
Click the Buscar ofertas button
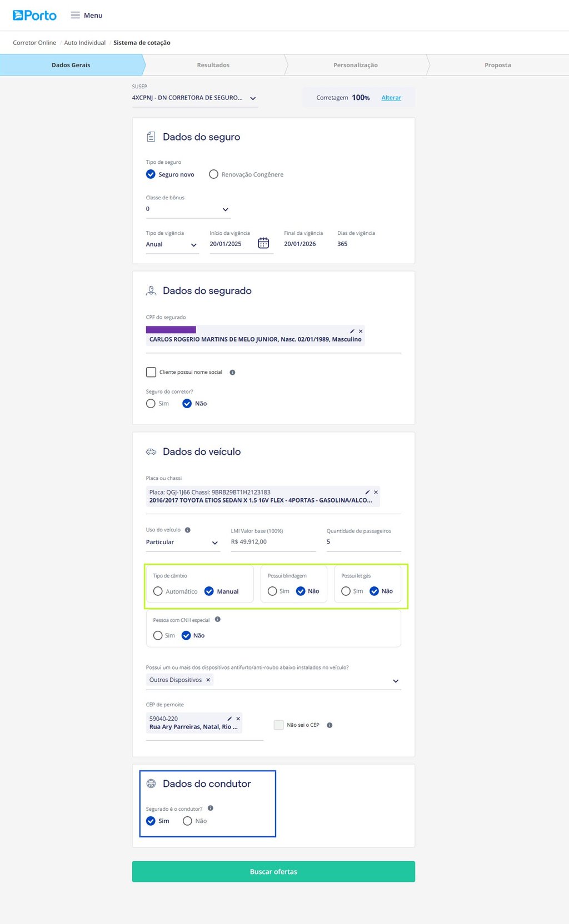point(273,872)
